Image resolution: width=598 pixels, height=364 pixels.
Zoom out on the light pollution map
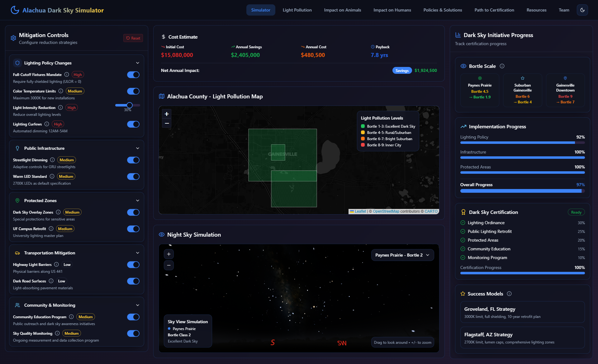[167, 123]
